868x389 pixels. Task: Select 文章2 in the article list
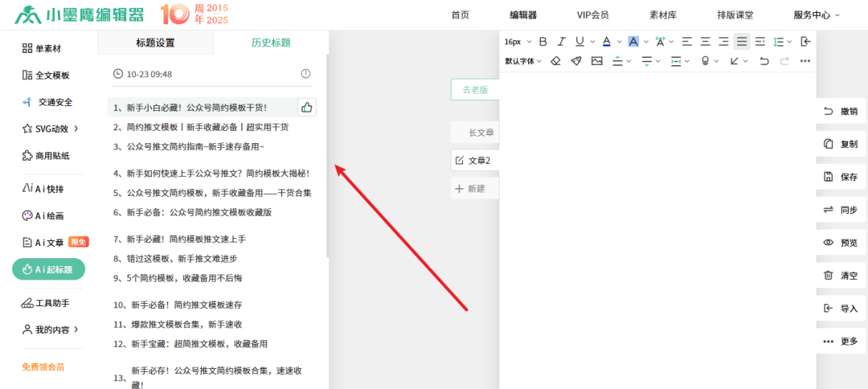[x=475, y=161]
